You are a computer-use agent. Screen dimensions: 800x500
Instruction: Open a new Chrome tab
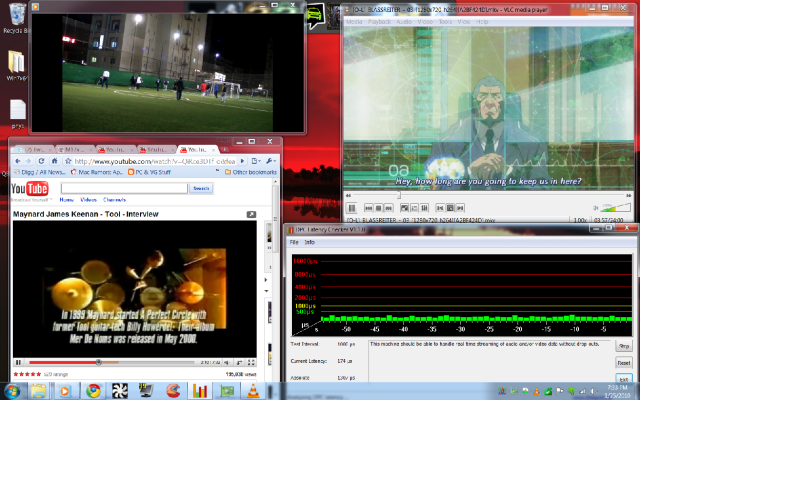click(x=224, y=149)
